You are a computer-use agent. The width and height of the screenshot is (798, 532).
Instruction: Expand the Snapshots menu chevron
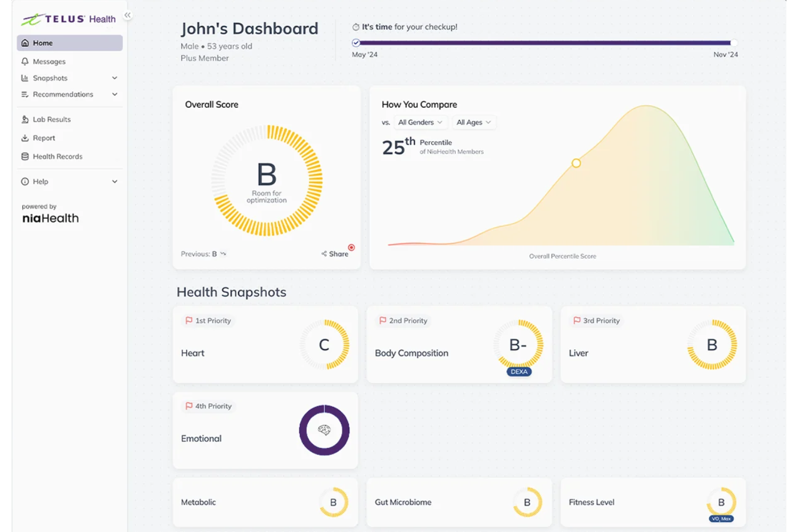point(115,78)
